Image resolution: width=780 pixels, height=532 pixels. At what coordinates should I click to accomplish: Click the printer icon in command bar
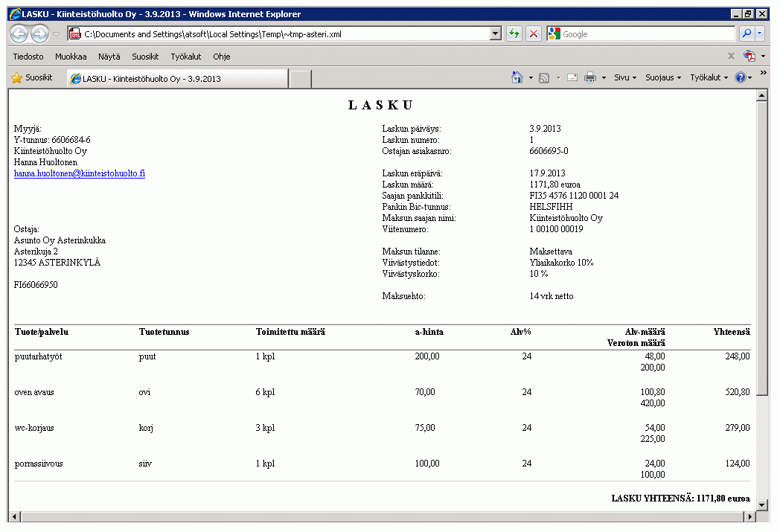[590, 77]
